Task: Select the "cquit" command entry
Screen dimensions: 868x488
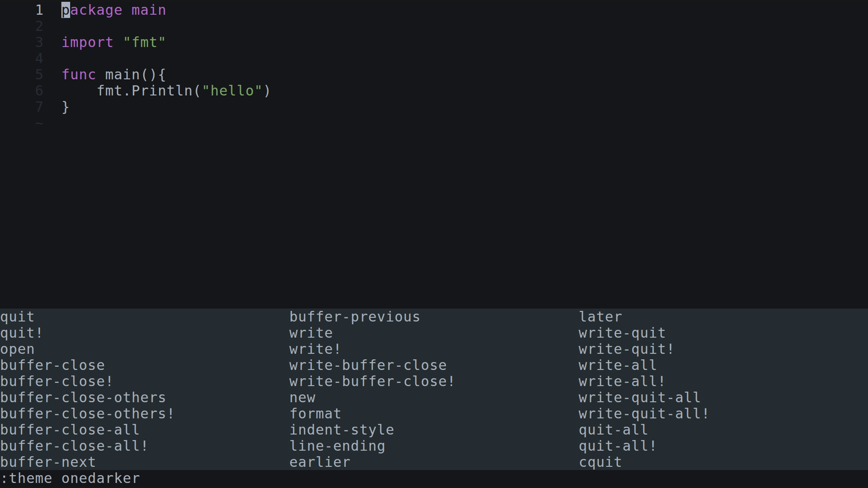Action: [x=600, y=462]
